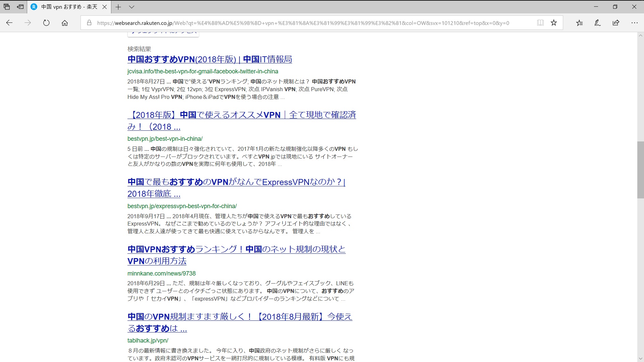644x362 pixels.
Task: Open 中国おすすめVPN(2018年版) result
Action: [x=210, y=59]
